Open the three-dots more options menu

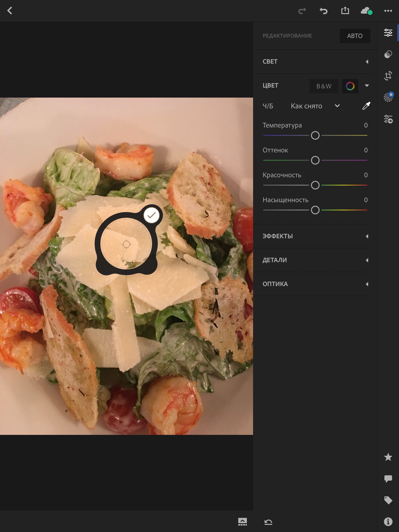click(388, 11)
